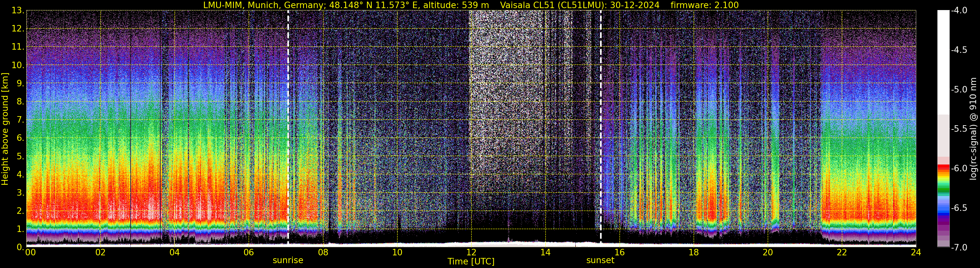Click the '16' time axis tick label
Image resolution: width=980 pixels, height=268 pixels.
coord(619,252)
